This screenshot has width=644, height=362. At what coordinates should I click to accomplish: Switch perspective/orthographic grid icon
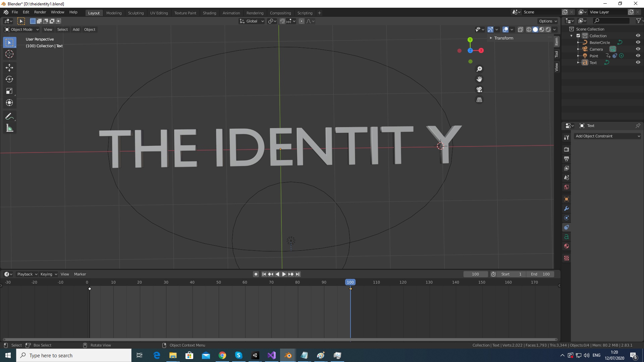[x=479, y=100]
